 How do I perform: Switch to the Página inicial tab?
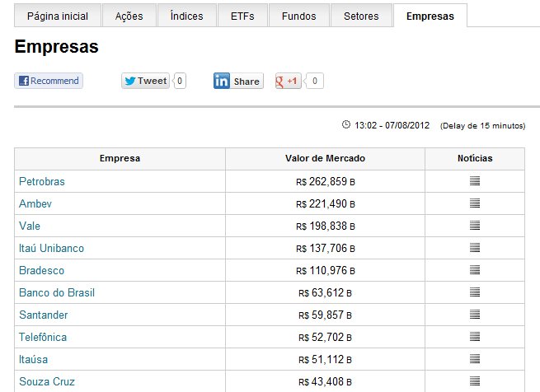click(58, 16)
